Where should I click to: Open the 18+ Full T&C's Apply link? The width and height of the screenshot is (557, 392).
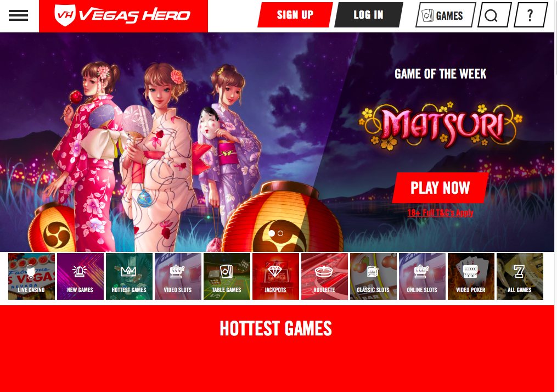[x=441, y=212]
